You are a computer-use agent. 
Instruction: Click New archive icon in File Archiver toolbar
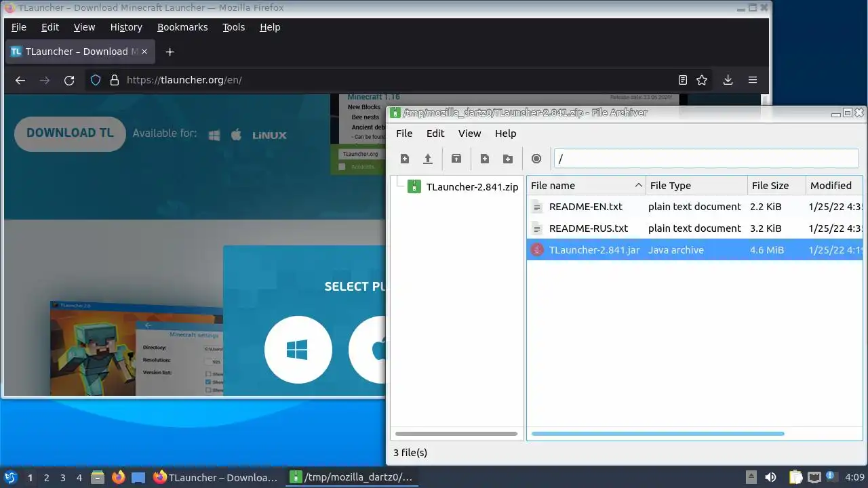pyautogui.click(x=405, y=159)
